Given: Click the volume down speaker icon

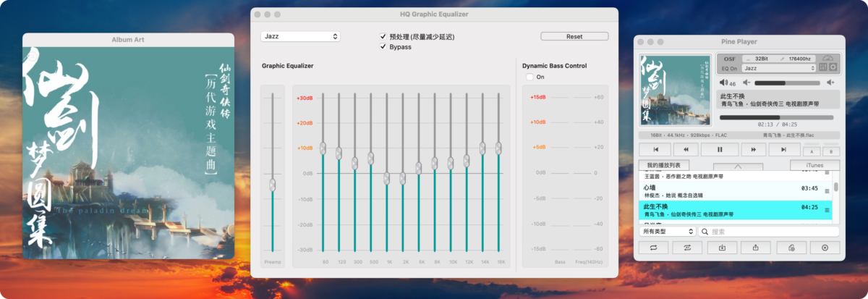Looking at the screenshot, I should click(x=746, y=83).
